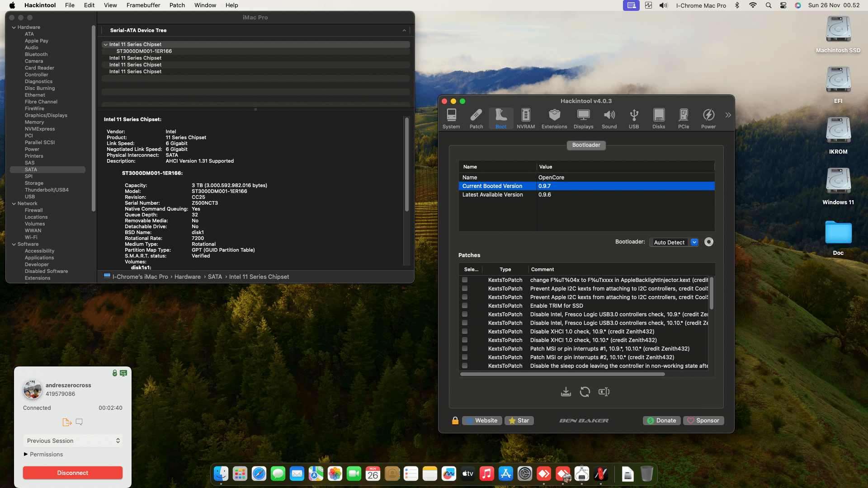
Task: Launch the App Store from the Dock
Action: click(x=506, y=474)
